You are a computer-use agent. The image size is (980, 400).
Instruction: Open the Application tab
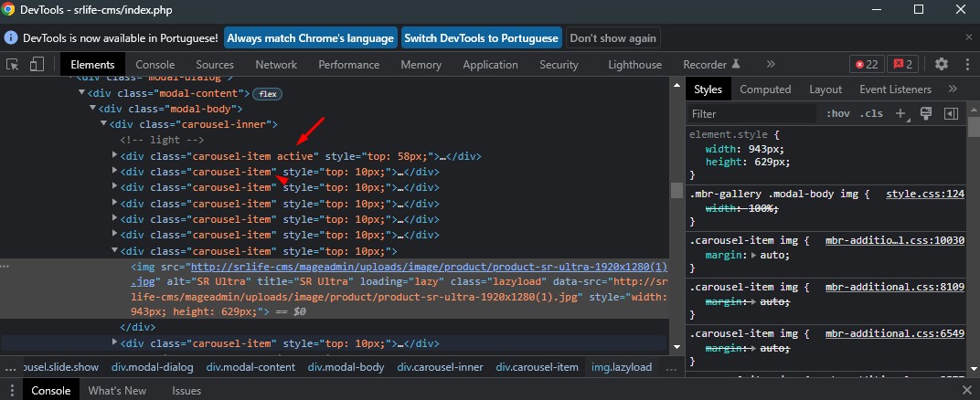click(491, 64)
